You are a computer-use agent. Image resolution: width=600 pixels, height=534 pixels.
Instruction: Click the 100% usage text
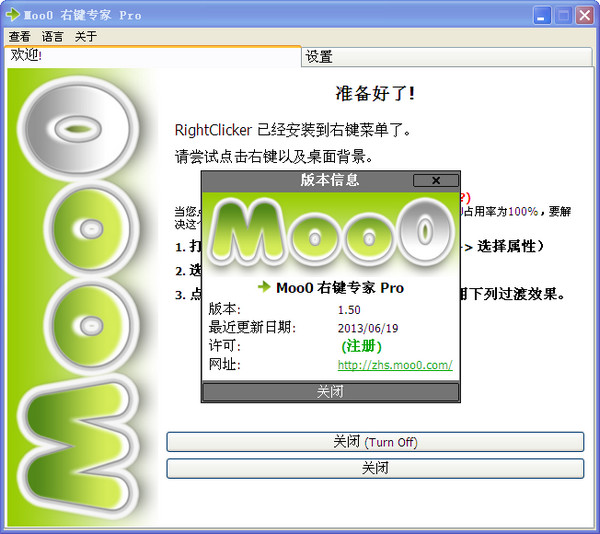[x=523, y=211]
